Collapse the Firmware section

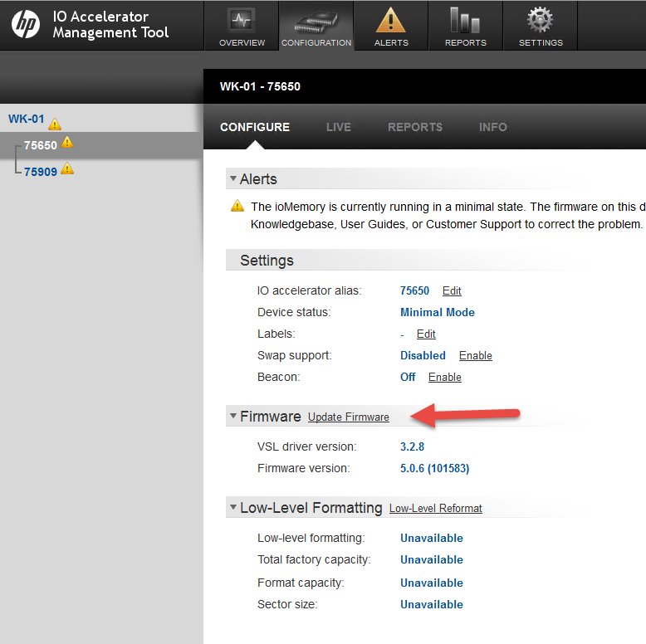click(233, 417)
